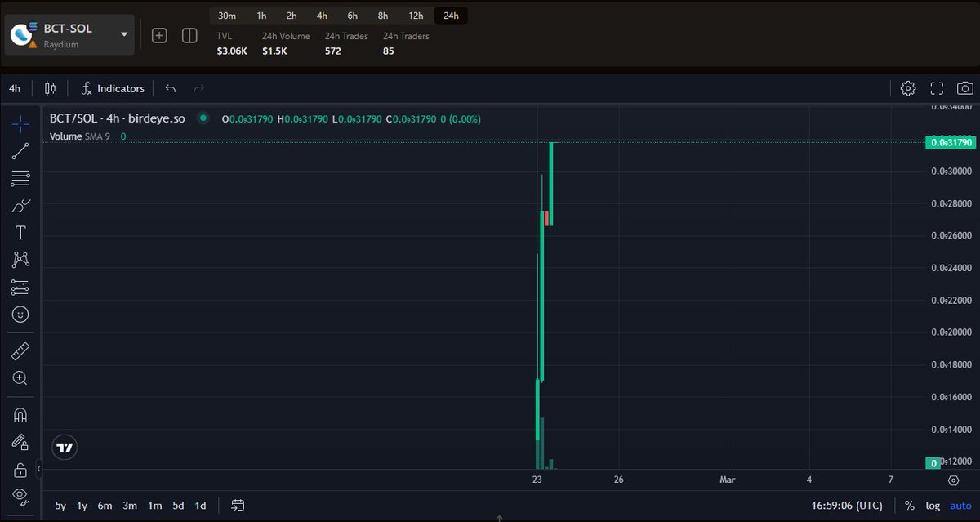Set chart range to 5d

point(178,506)
